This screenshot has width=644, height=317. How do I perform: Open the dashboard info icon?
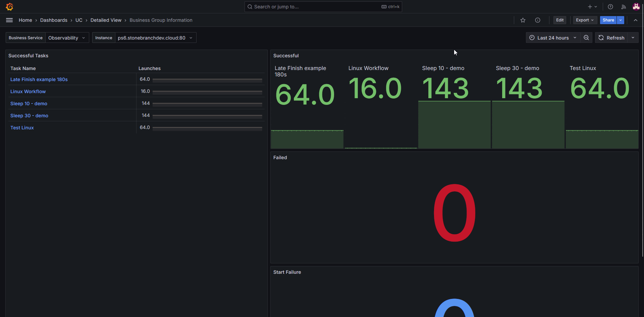[537, 20]
